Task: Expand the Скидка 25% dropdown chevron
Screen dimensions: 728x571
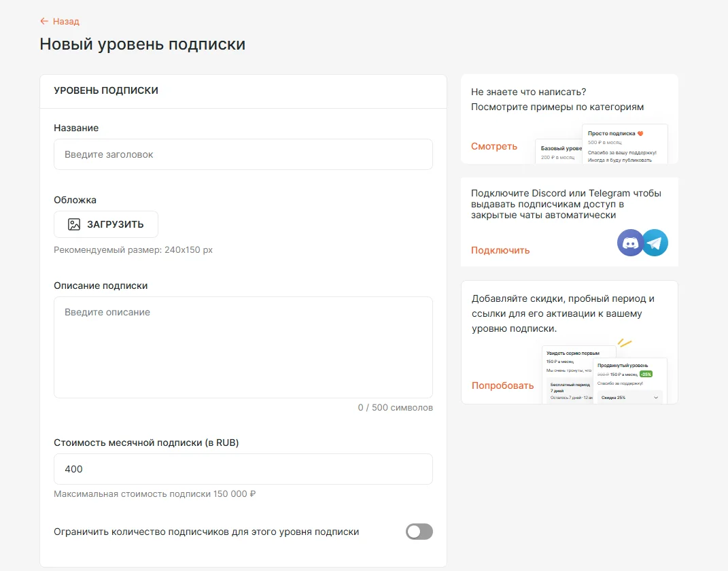Action: tap(656, 397)
